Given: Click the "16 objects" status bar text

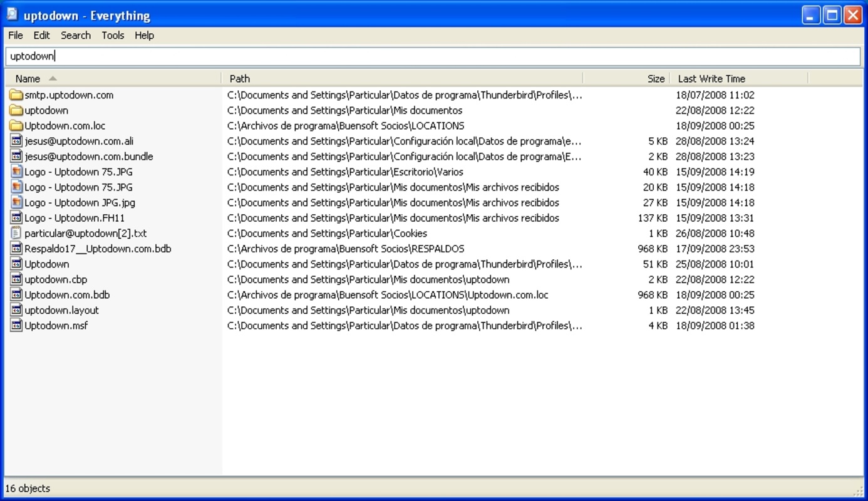Looking at the screenshot, I should pyautogui.click(x=28, y=488).
